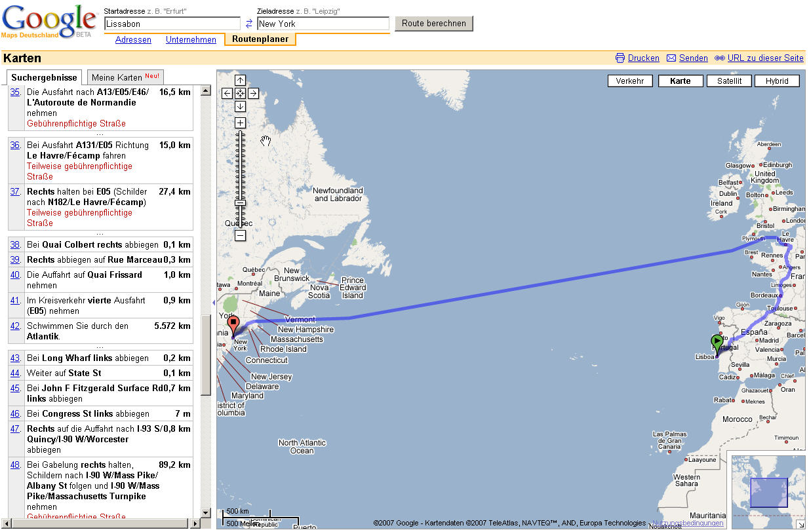Click the results list scrollbar thumb

205,354
